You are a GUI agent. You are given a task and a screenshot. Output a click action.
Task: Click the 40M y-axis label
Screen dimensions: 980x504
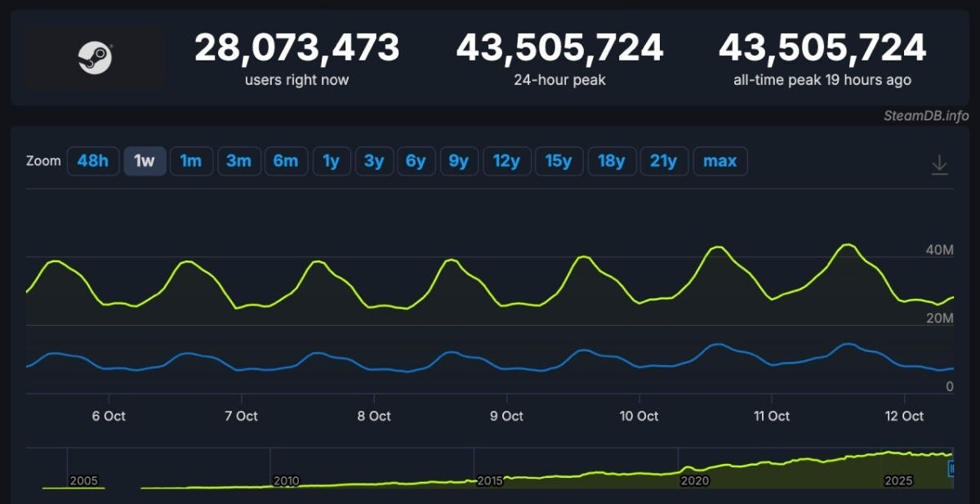click(940, 249)
